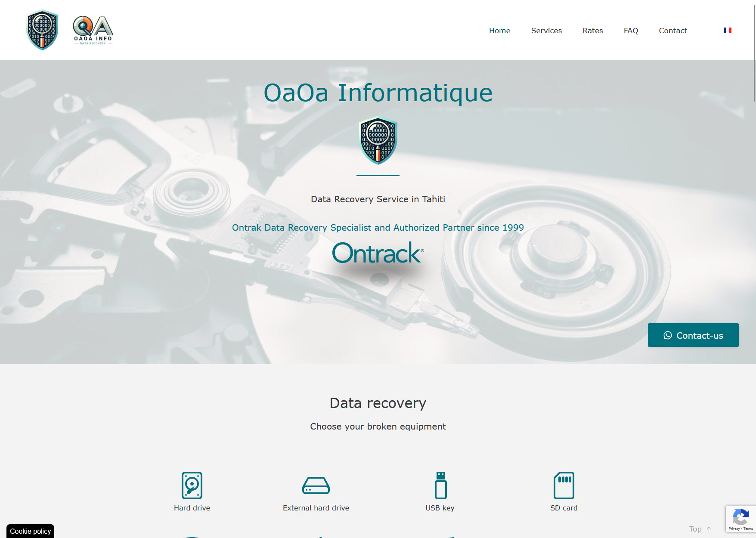
Task: Navigate to the Rates page
Action: [593, 31]
